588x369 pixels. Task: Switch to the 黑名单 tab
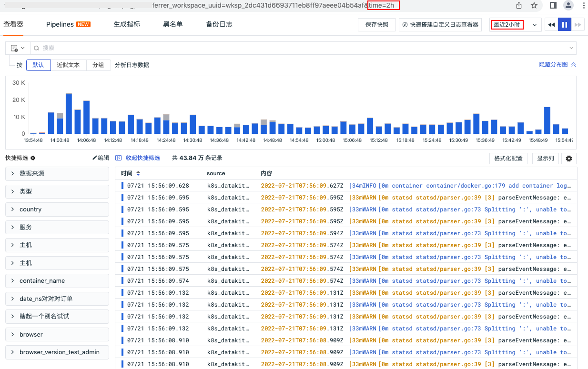coord(173,24)
